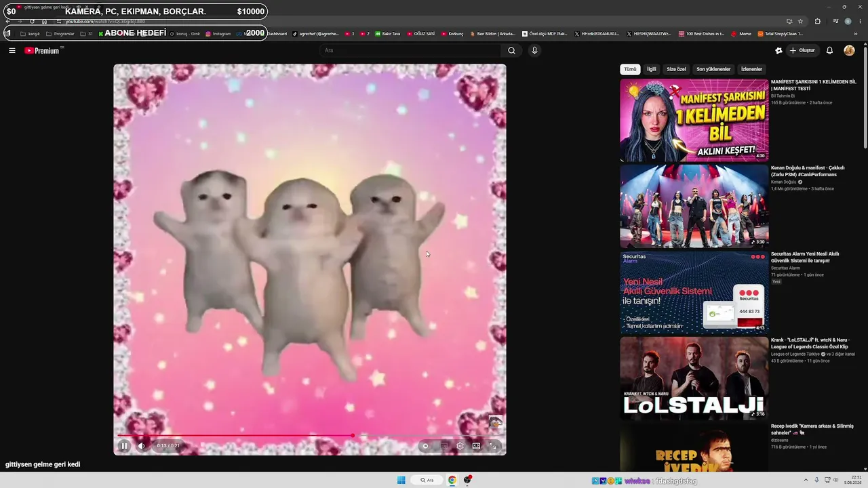Show more bookmarks chevron

(856, 33)
